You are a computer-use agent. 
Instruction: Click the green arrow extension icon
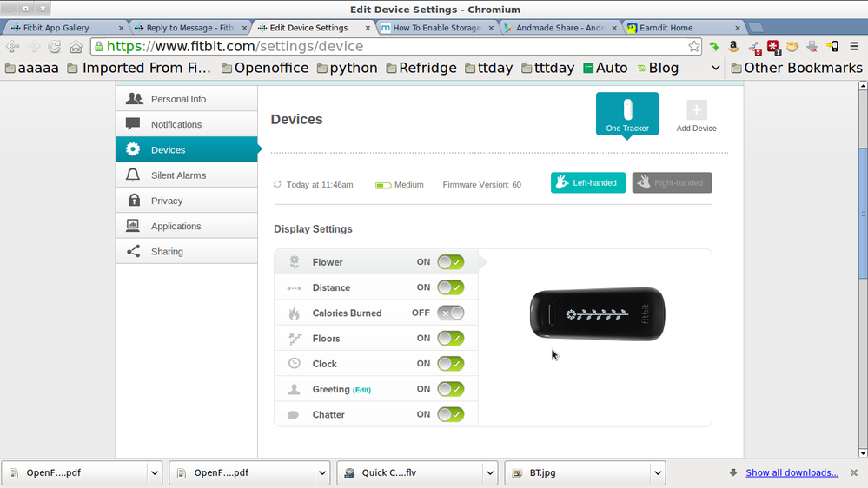click(715, 47)
